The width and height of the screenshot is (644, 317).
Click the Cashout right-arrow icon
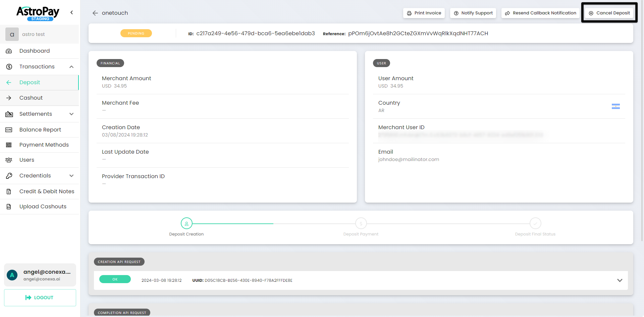(9, 98)
